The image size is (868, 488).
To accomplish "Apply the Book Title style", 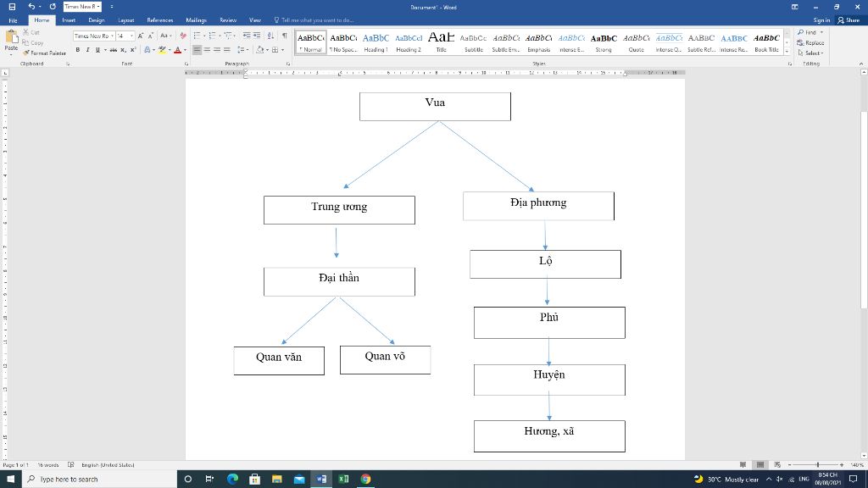I will tap(766, 42).
